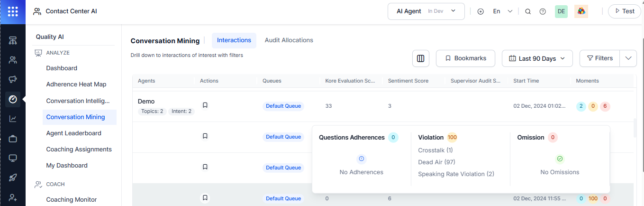Open the search magnifier icon
This screenshot has height=206, width=644.
[528, 11]
